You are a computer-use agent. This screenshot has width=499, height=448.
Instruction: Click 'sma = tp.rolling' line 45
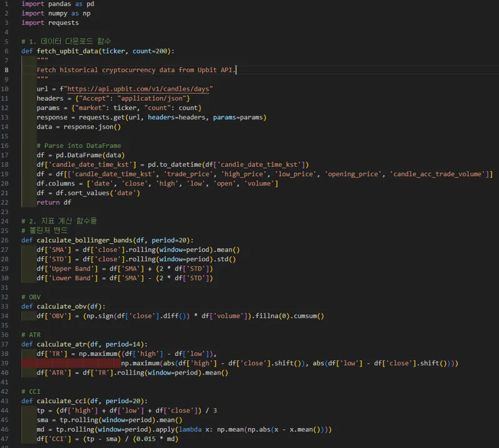[x=110, y=420]
